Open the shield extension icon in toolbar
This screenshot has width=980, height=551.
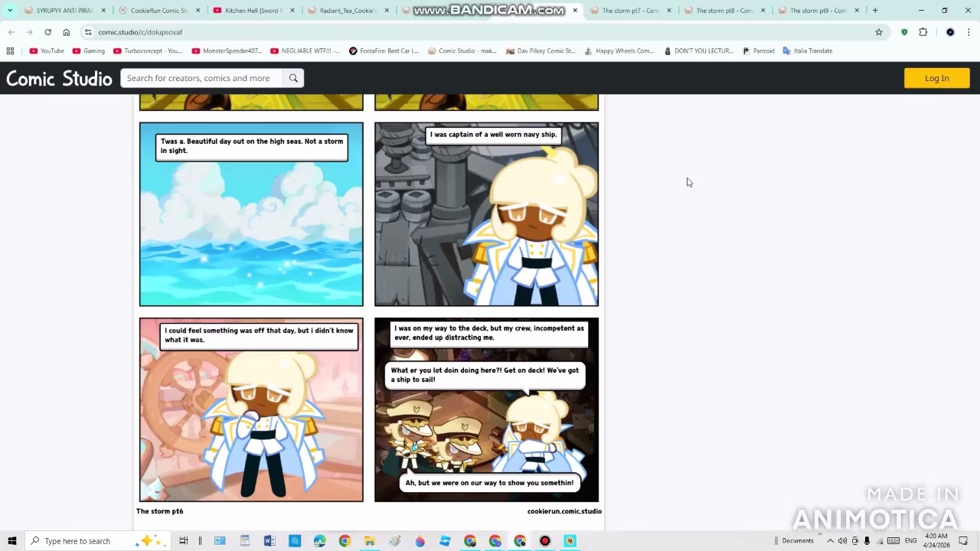point(904,32)
